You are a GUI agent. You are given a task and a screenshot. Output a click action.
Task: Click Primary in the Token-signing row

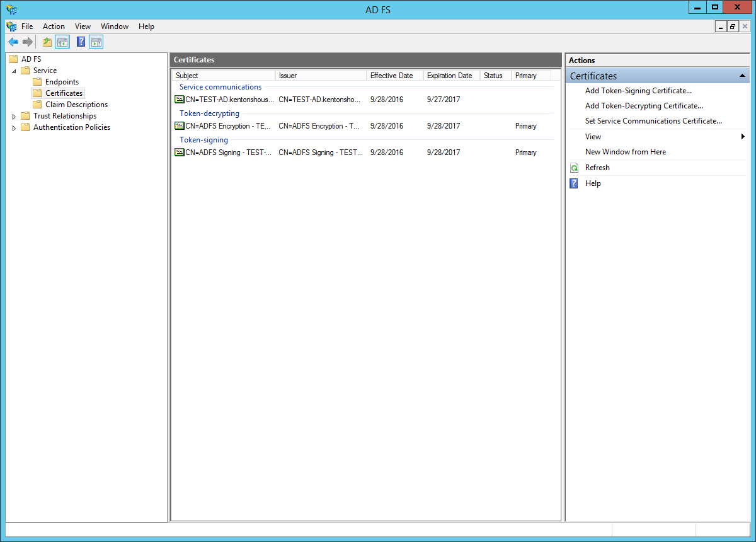526,153
